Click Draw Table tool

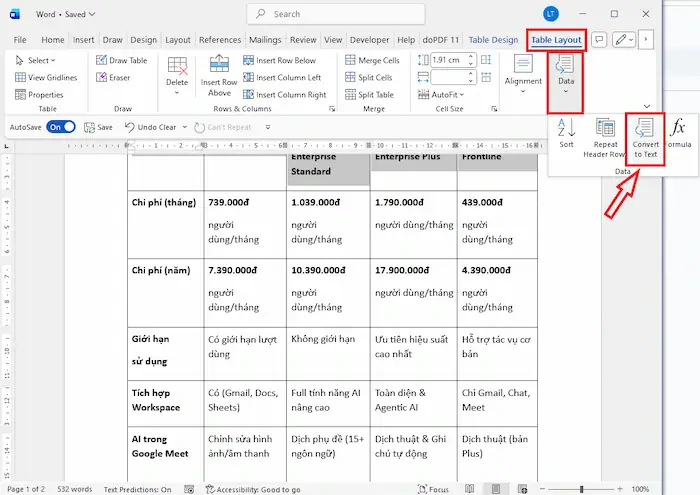[x=121, y=60]
